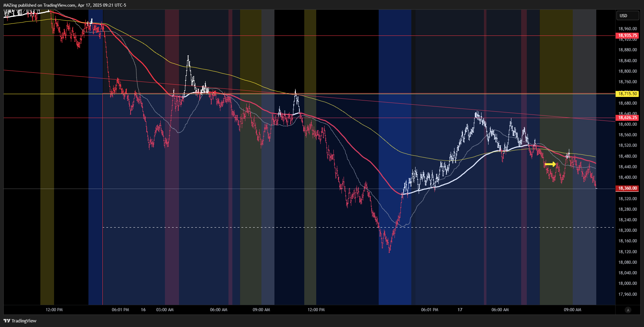Click the 18,320.00 price axis value
Image resolution: width=644 pixels, height=327 pixels.
(x=628, y=199)
